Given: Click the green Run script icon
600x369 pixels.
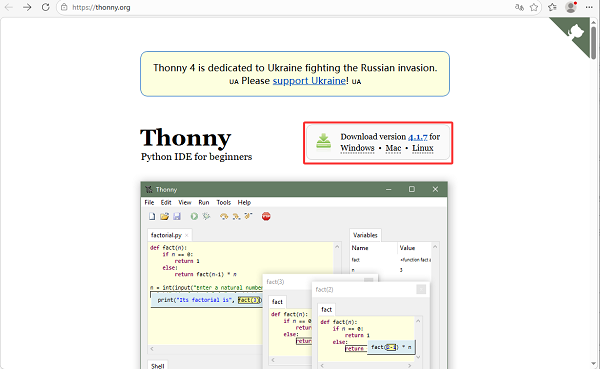Looking at the screenshot, I should tap(194, 217).
